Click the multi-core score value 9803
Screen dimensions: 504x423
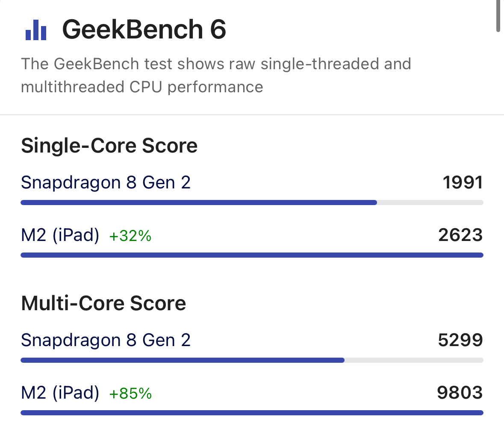click(x=460, y=393)
